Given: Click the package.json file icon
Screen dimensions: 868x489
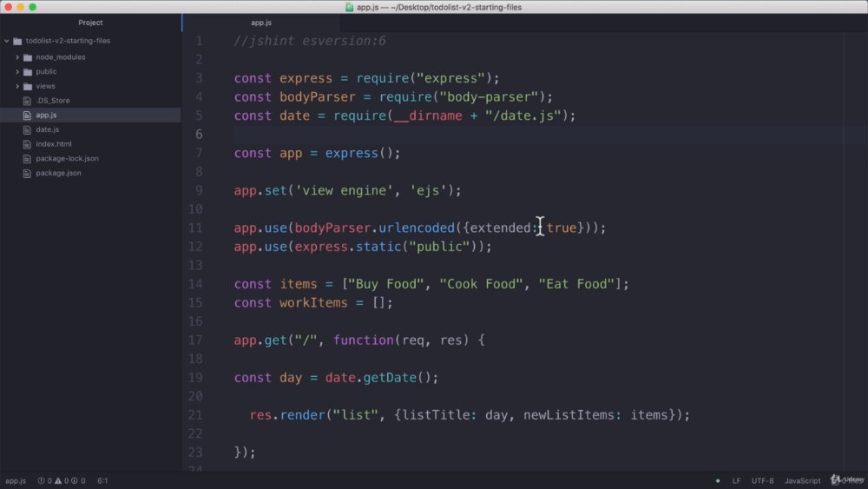Looking at the screenshot, I should click(27, 173).
